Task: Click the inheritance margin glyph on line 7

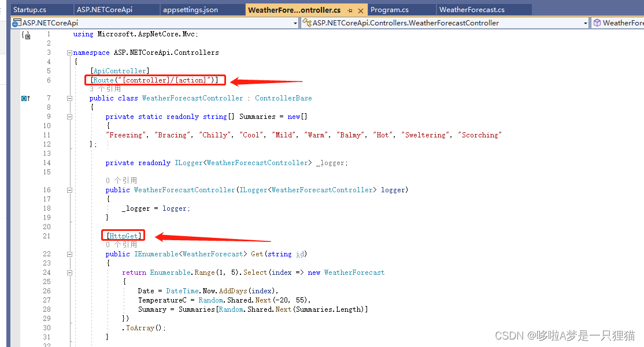Action: [25, 98]
